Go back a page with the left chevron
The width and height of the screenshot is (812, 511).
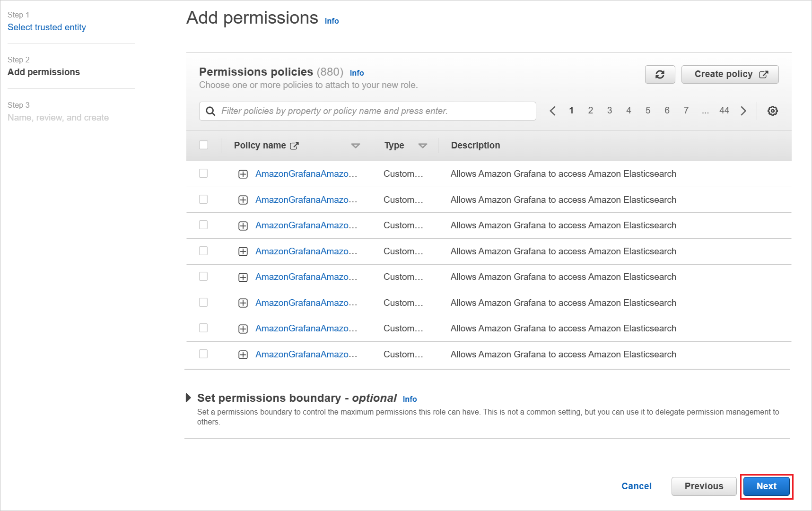[x=552, y=110]
